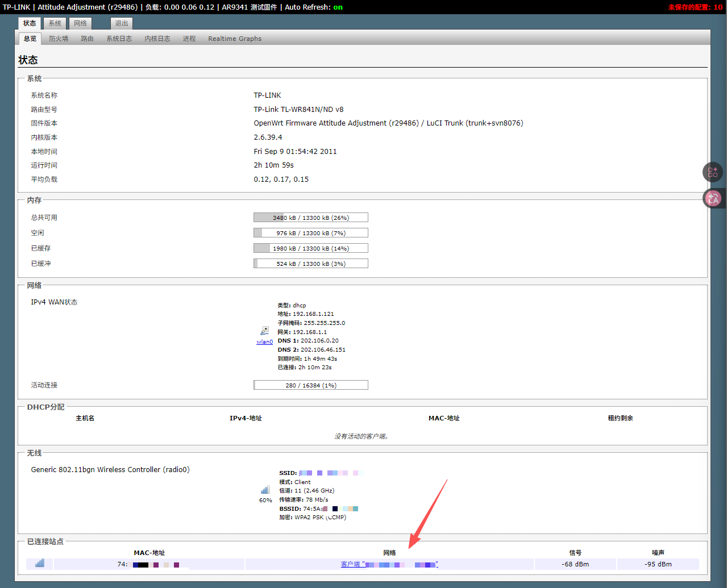Viewport: 727px width, 588px height.
Task: Click WAN address 192.168.1.121
Action: (x=313, y=314)
